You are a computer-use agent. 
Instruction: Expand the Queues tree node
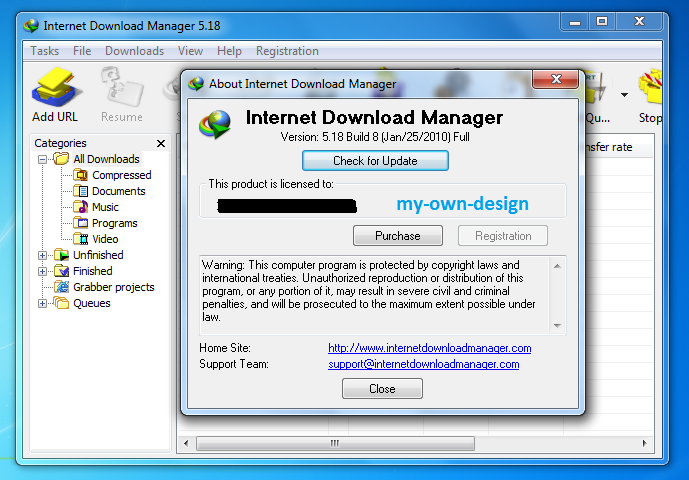click(42, 303)
